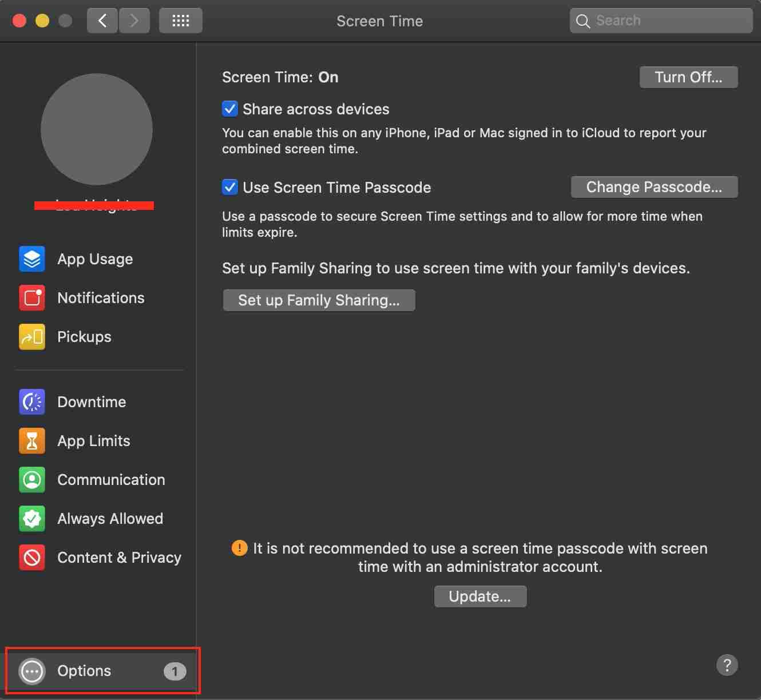Click the Turn Off... button

(688, 77)
